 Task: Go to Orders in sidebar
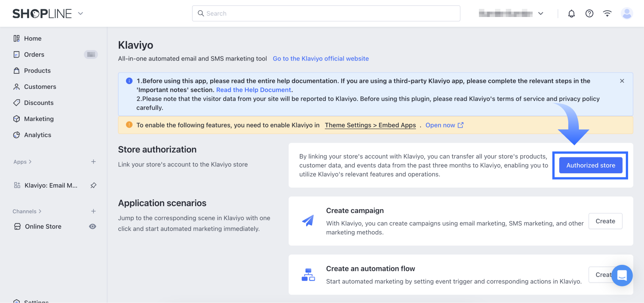[34, 54]
